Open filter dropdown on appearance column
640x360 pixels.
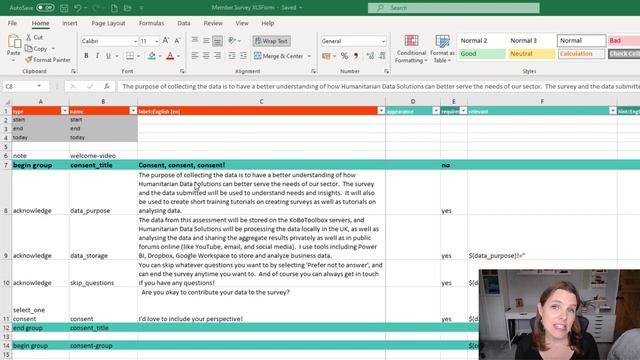[436, 111]
